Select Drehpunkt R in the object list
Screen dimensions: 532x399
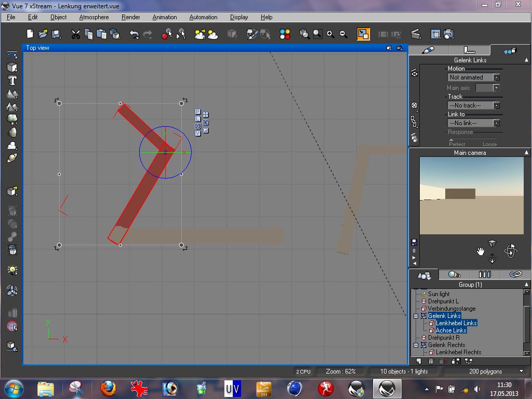point(444,338)
